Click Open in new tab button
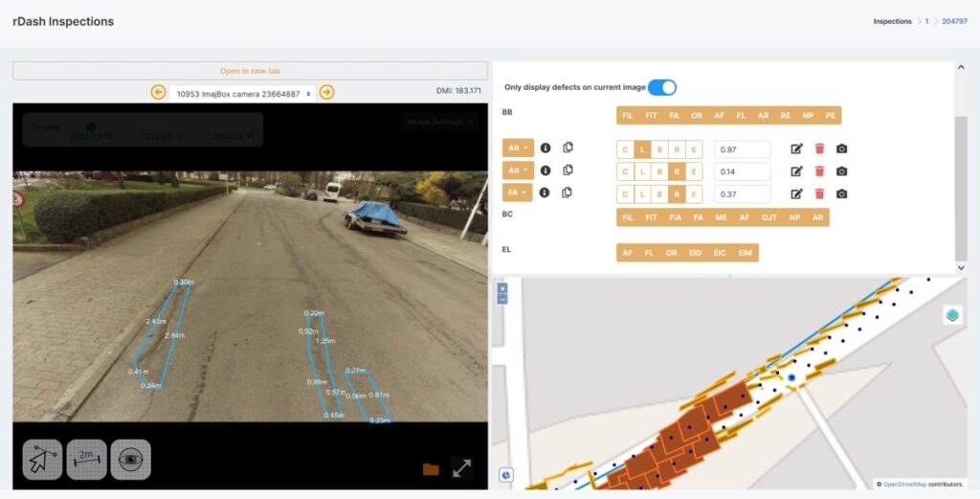This screenshot has height=499, width=980. [250, 71]
